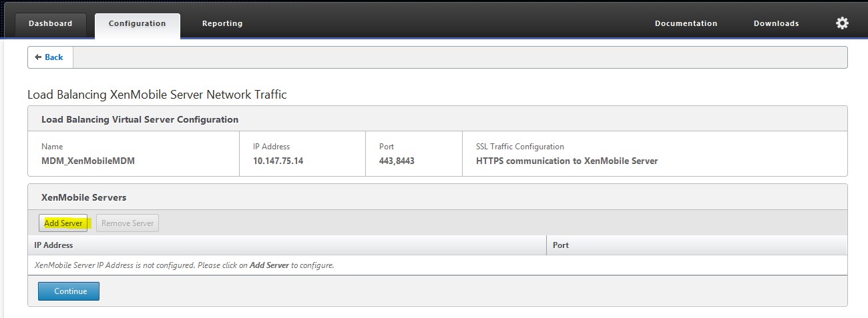Click the greyed-out Remove Server button

(x=128, y=223)
